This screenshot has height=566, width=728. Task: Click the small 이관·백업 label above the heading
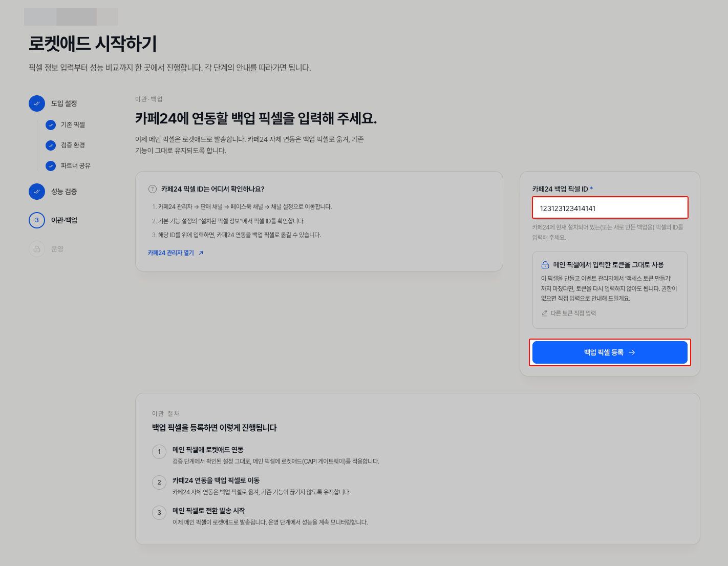pyautogui.click(x=148, y=99)
